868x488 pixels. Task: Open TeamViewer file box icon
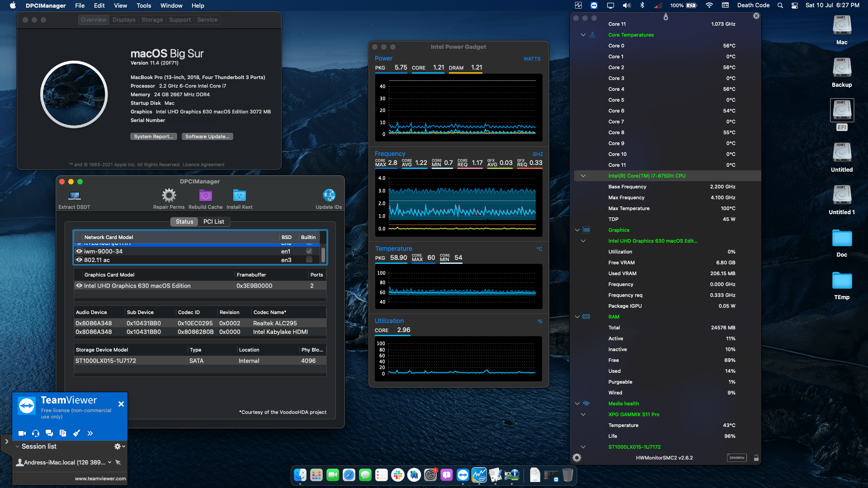(x=63, y=433)
